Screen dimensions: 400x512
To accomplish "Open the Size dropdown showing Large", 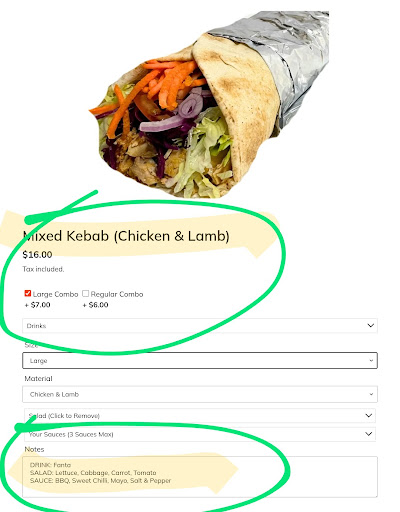I will click(200, 361).
